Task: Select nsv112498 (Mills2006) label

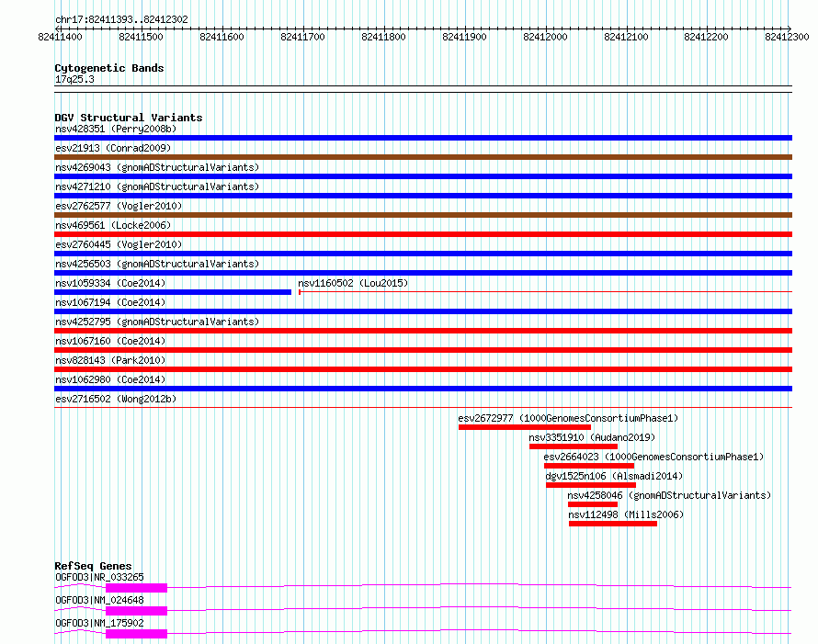Action: (x=626, y=514)
